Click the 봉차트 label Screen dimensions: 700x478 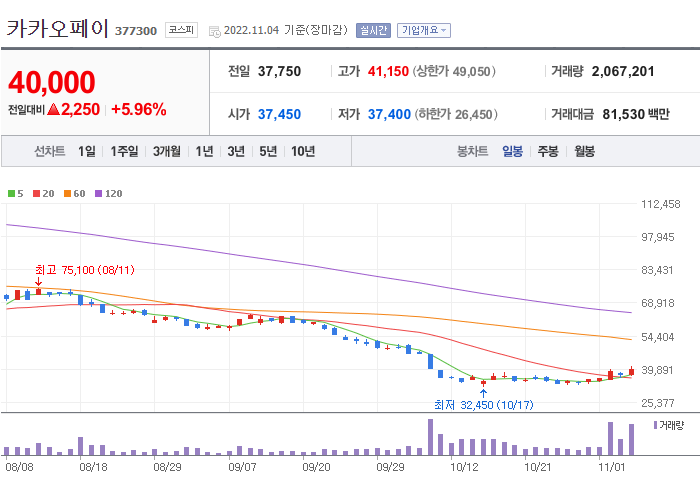(x=472, y=151)
